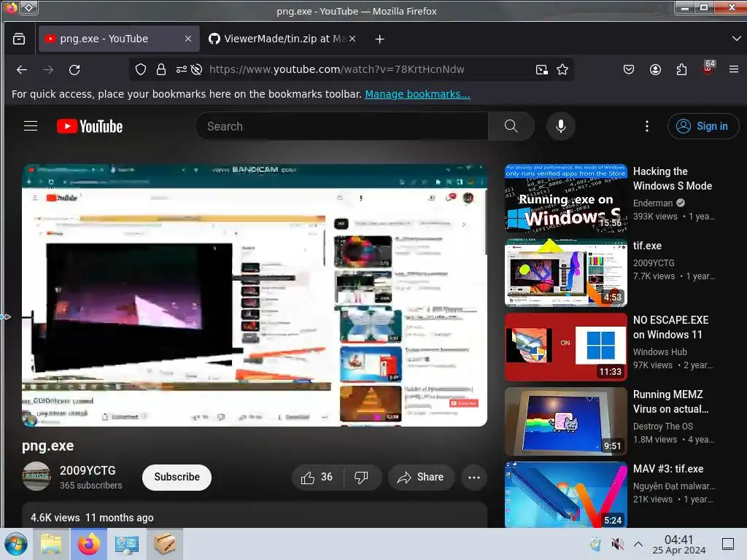This screenshot has width=747, height=560.
Task: Open the extensions puzzle icon
Action: coord(682,69)
